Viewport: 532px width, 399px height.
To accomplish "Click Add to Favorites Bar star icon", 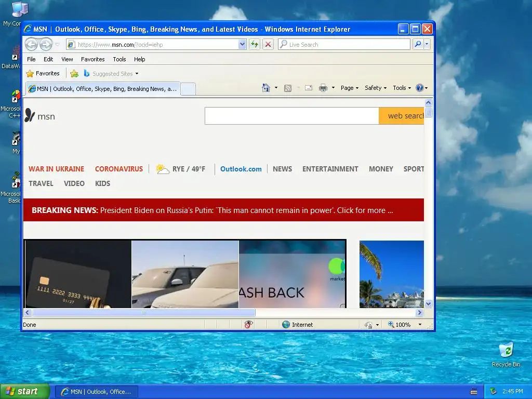I will pyautogui.click(x=74, y=73).
